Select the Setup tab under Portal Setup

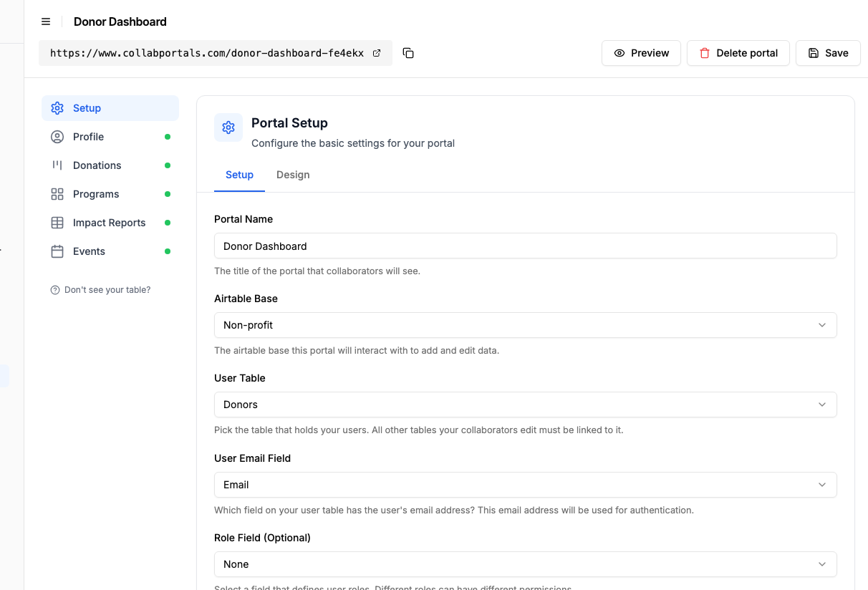239,175
